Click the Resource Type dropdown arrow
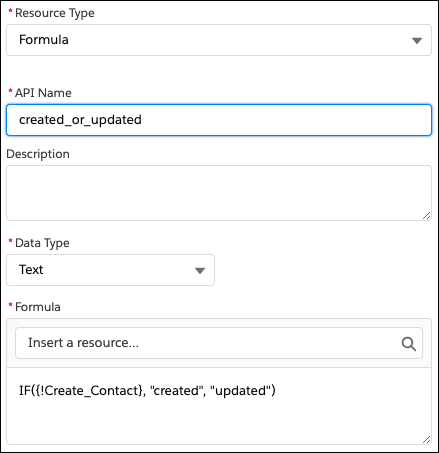Viewport: 439px width, 453px height. [x=417, y=41]
